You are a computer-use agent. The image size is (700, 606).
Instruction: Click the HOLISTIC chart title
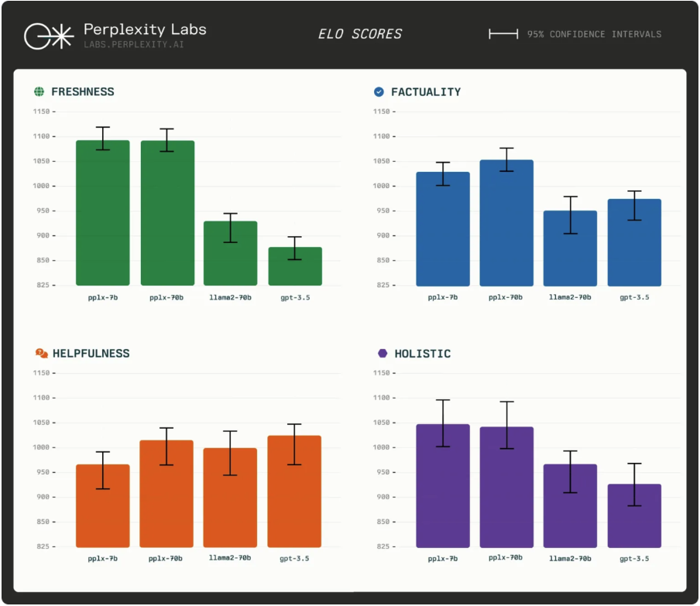tap(422, 354)
